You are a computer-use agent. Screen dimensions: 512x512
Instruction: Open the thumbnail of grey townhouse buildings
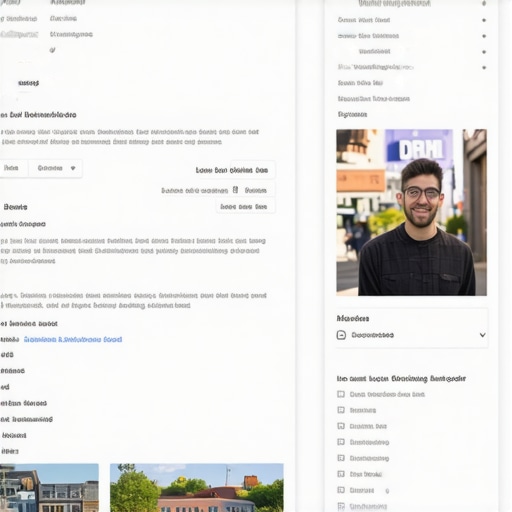[x=49, y=487]
